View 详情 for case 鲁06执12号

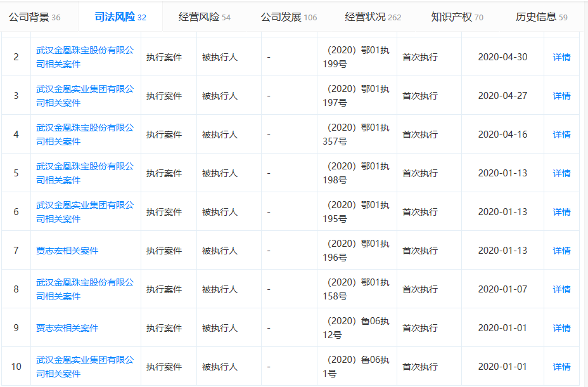pyautogui.click(x=561, y=328)
